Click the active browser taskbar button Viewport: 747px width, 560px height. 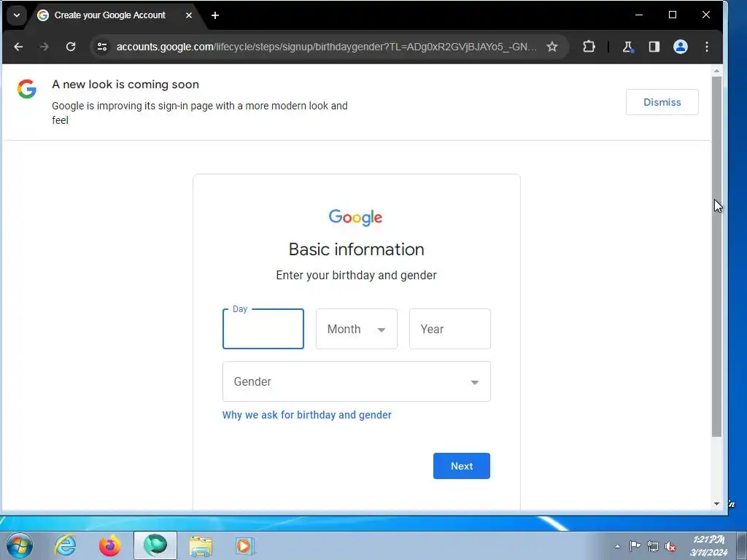pyautogui.click(x=155, y=545)
